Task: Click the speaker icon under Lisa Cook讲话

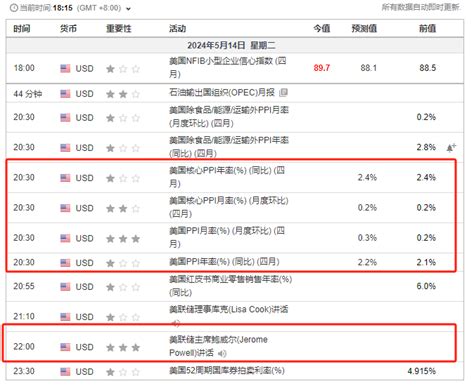Action: coord(176,323)
